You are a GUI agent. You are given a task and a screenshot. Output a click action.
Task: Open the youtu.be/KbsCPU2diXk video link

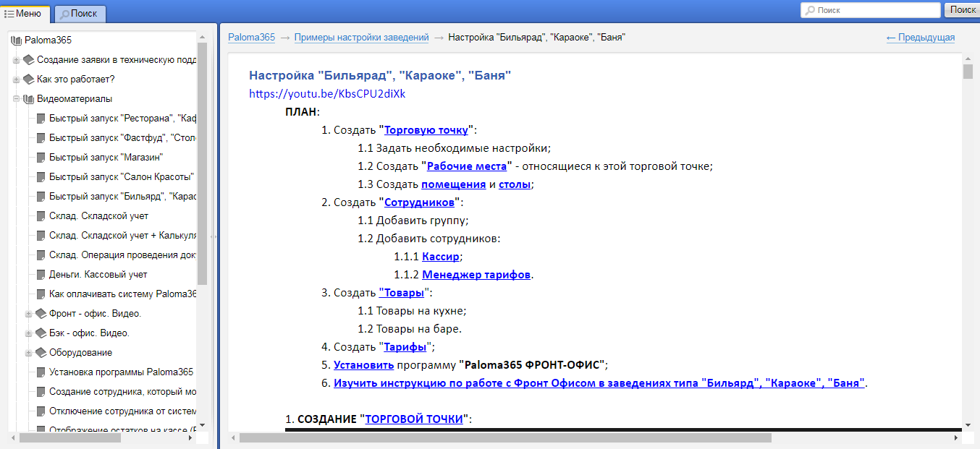tap(327, 94)
